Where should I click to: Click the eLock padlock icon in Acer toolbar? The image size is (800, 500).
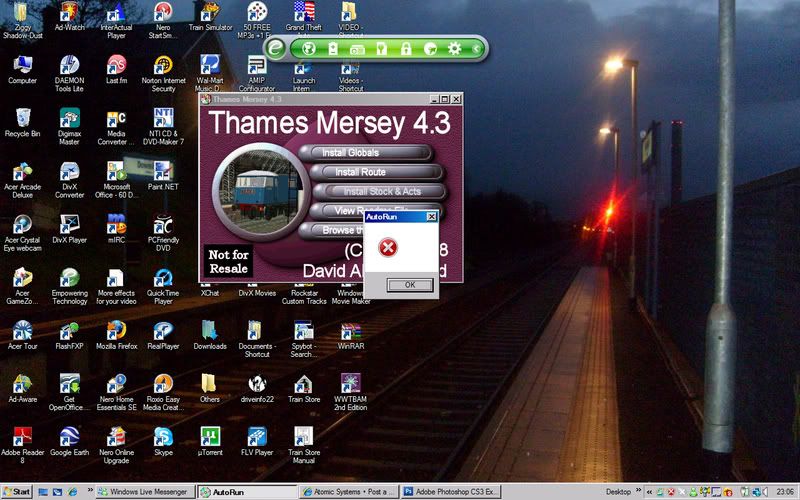point(406,48)
